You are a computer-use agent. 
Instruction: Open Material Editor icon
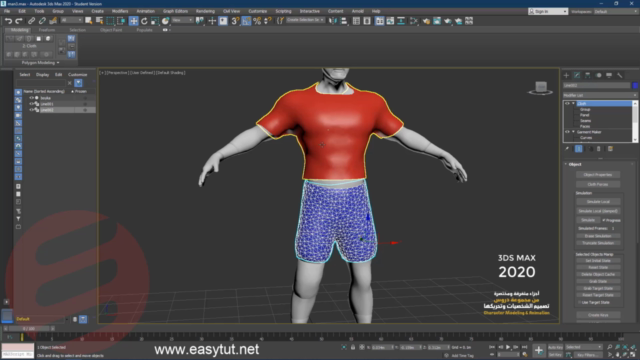pyautogui.click(x=414, y=21)
